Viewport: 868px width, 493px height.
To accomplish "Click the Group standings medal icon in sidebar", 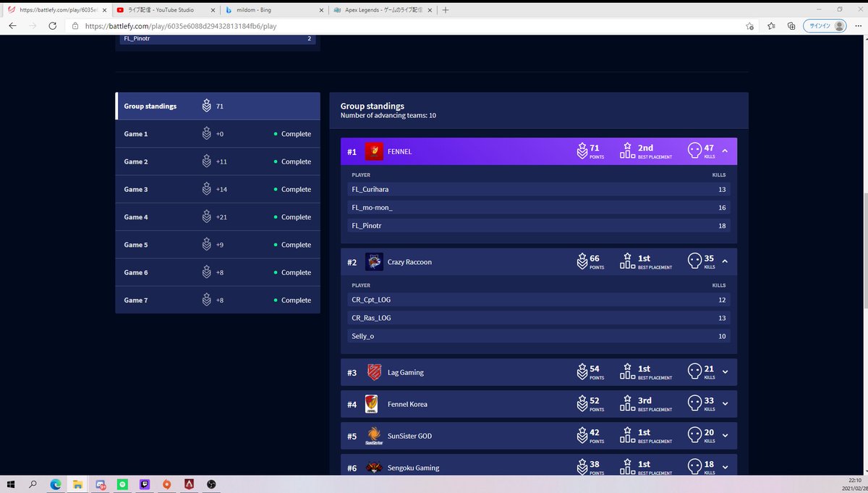I will 207,106.
